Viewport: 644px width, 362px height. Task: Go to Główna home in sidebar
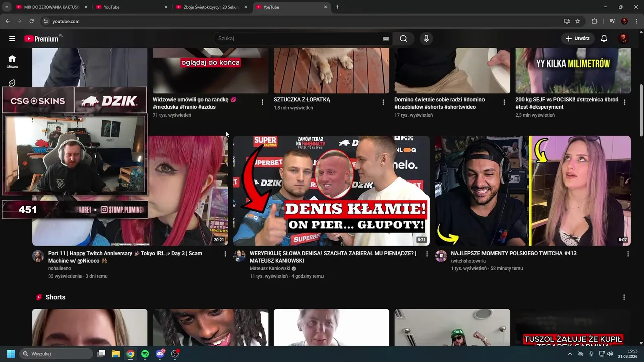(x=12, y=61)
